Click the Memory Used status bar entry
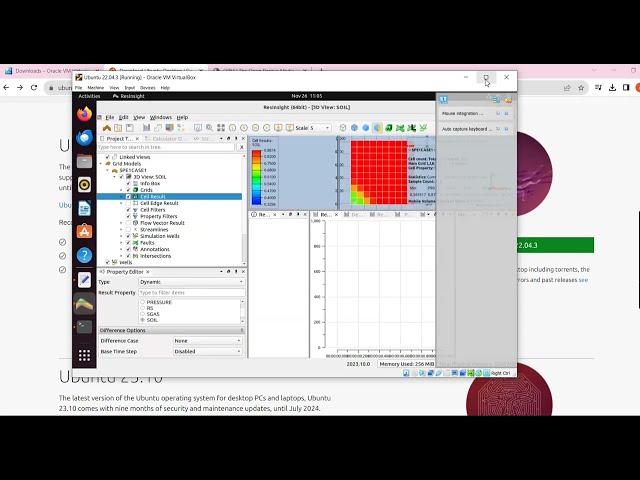 (407, 364)
